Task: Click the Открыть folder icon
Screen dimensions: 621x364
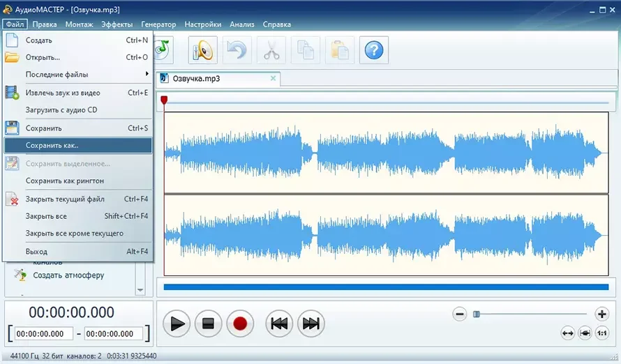Action: pos(12,57)
